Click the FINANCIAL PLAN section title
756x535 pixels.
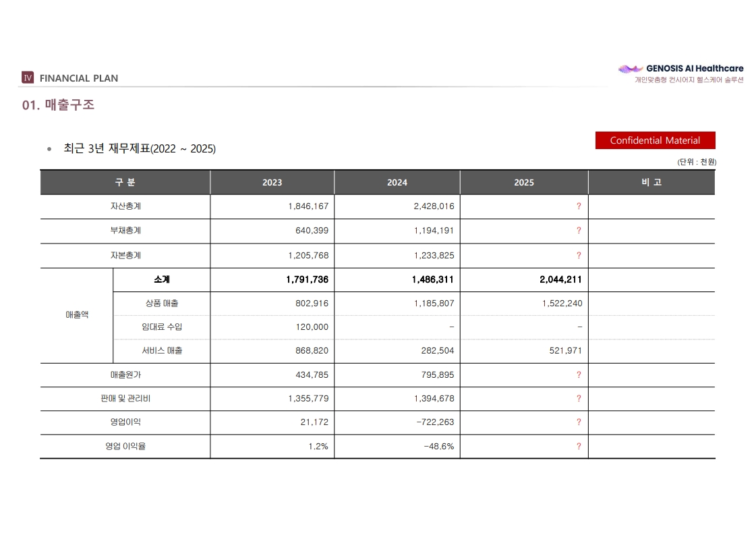[x=79, y=78]
